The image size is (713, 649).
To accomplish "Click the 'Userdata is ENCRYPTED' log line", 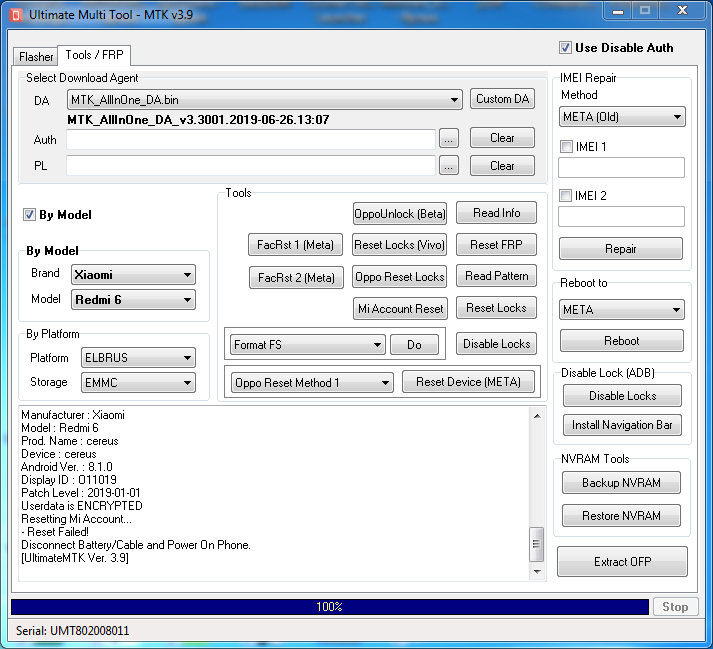I will [82, 506].
